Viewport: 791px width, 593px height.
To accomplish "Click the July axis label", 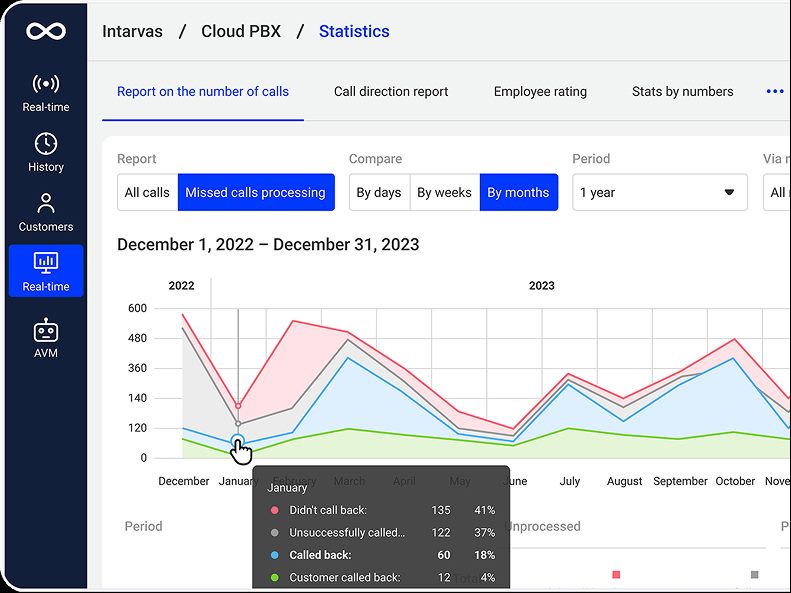I will click(x=570, y=481).
